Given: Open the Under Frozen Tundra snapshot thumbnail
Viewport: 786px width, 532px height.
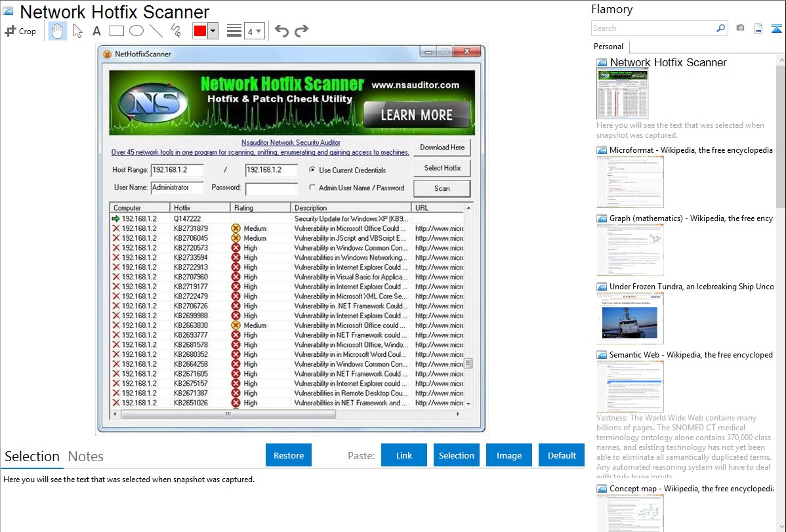Looking at the screenshot, I should 630,318.
